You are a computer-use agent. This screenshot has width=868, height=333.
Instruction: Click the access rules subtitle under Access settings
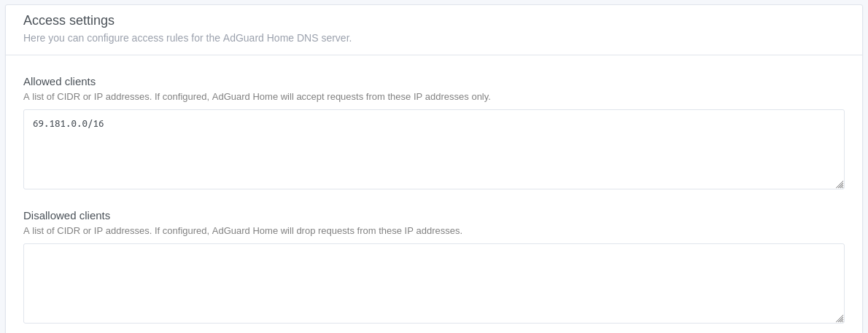point(187,38)
